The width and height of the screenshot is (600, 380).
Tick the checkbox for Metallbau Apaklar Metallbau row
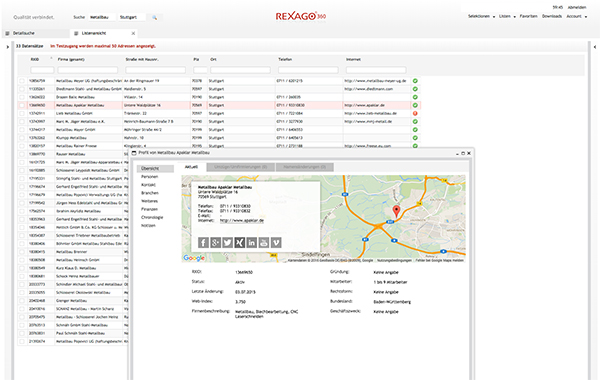[x=22, y=105]
